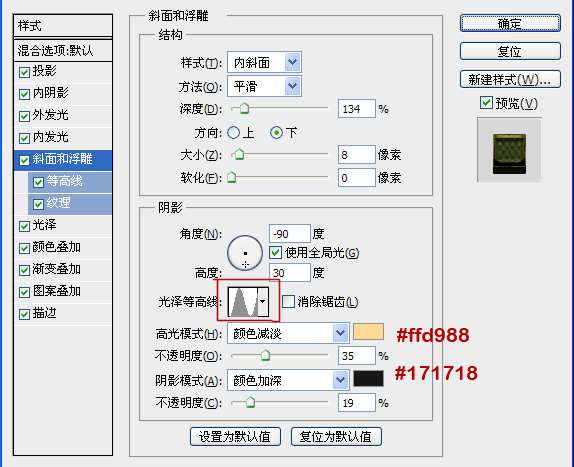Screen dimensions: 574x467
Task: Select the 上 direction radio button
Action: point(234,132)
